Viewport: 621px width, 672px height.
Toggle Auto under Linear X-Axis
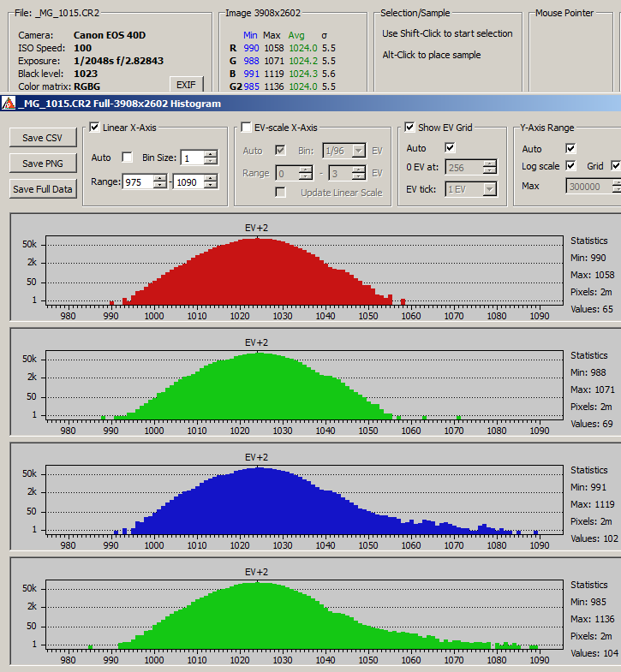click(128, 157)
